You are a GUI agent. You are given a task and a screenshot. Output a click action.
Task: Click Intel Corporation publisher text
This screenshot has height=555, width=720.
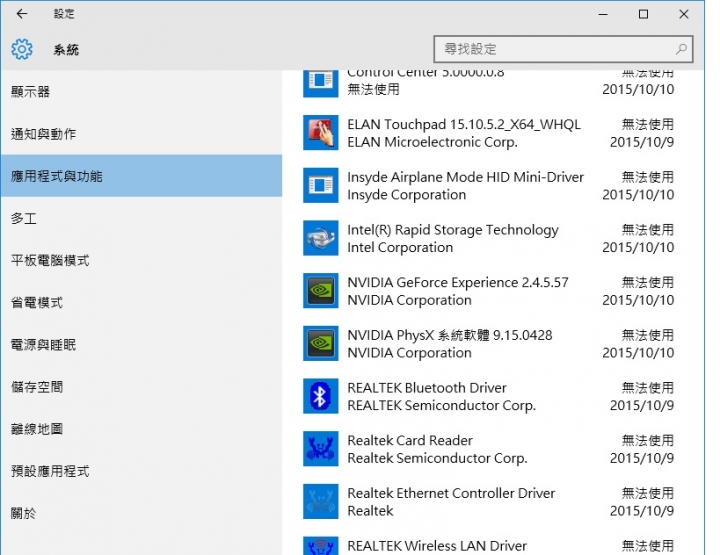pyautogui.click(x=400, y=248)
